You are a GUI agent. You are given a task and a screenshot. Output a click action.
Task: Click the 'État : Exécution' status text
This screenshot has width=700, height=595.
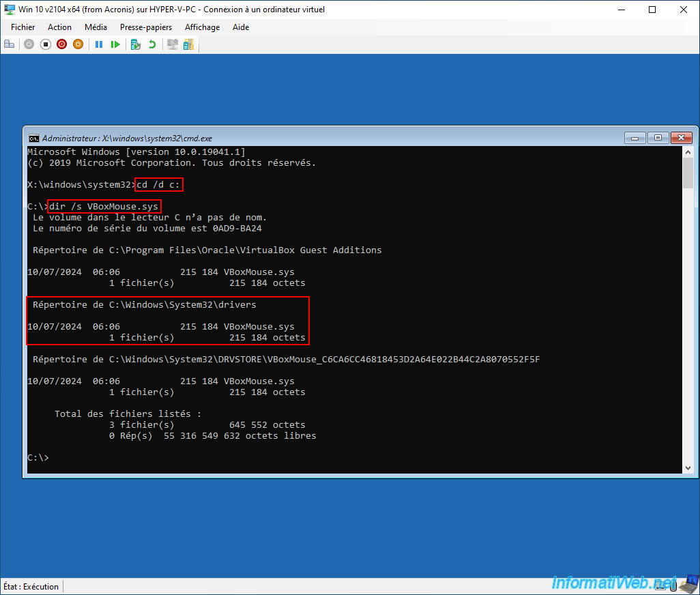[31, 587]
